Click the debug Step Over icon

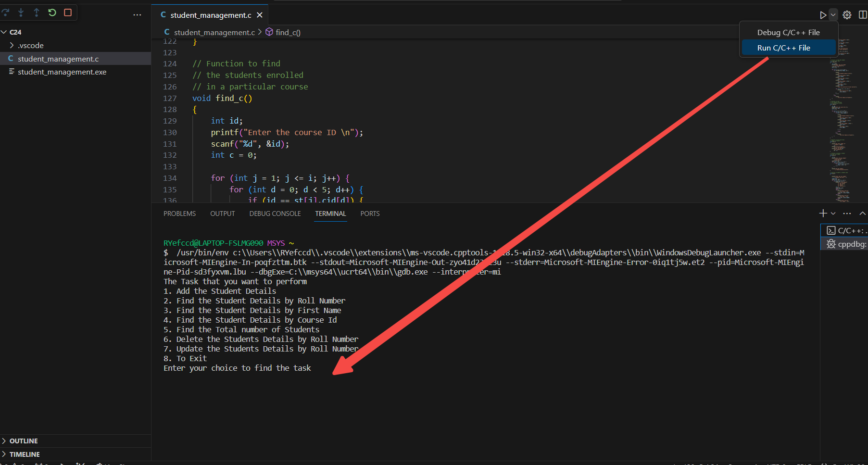5,13
